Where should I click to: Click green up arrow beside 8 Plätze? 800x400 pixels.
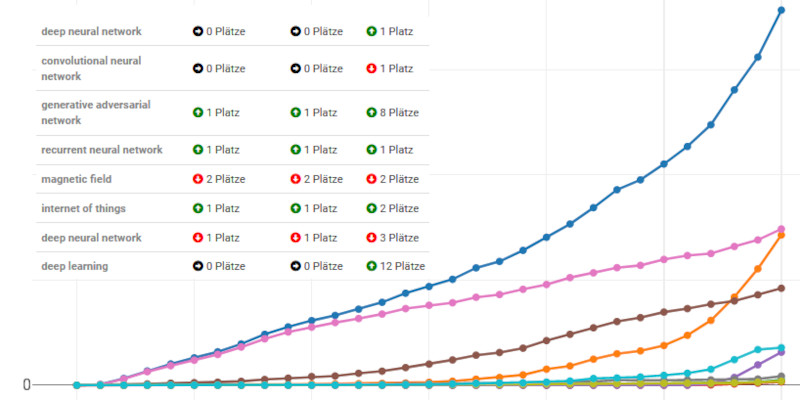pos(371,112)
